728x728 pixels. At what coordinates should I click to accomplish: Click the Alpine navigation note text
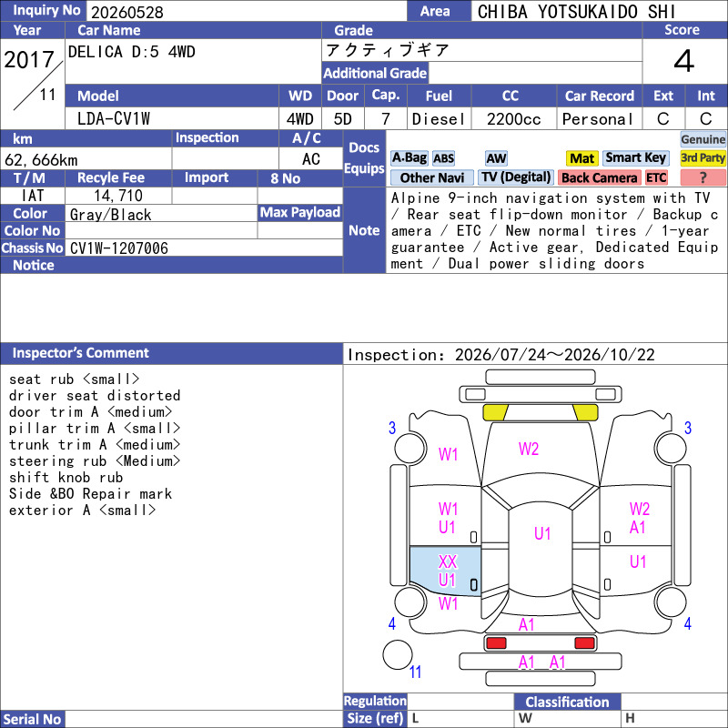click(554, 231)
